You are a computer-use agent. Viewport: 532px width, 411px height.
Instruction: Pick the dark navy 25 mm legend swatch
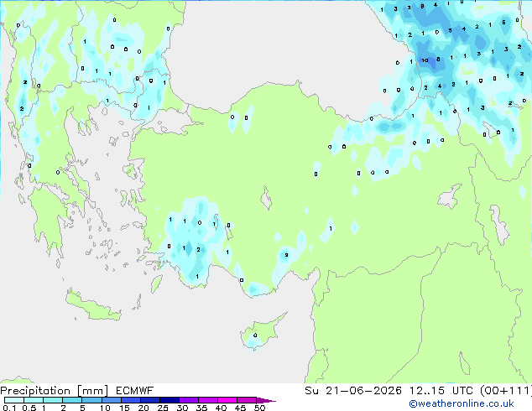coord(170,400)
